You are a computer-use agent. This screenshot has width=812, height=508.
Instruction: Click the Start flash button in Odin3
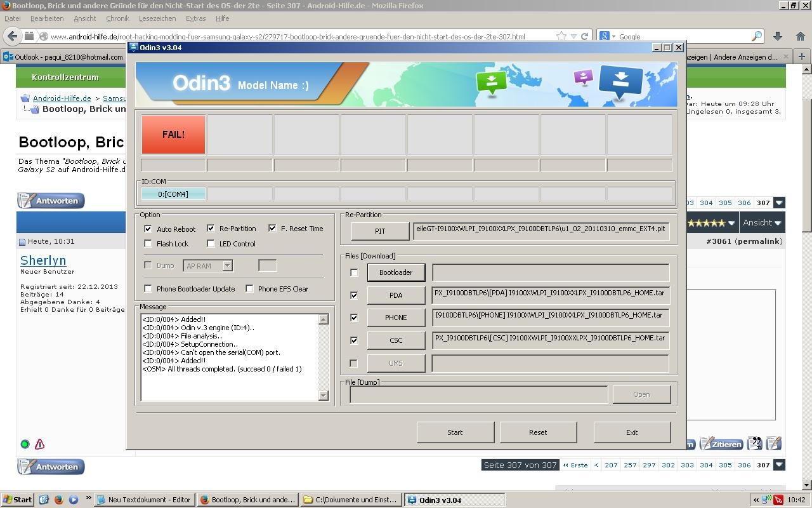pyautogui.click(x=455, y=432)
